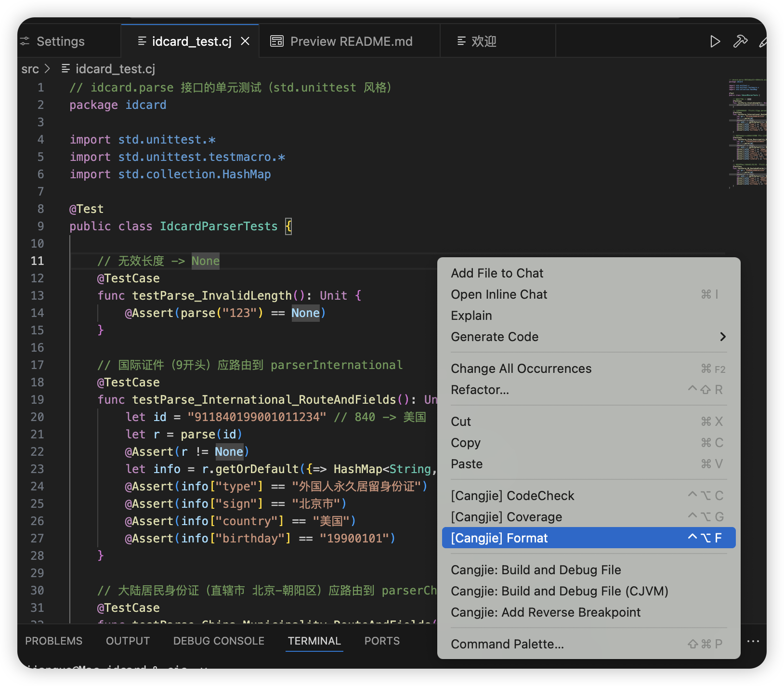Choose Cangjie: Build and Debug File (CJVM)

tap(588, 591)
